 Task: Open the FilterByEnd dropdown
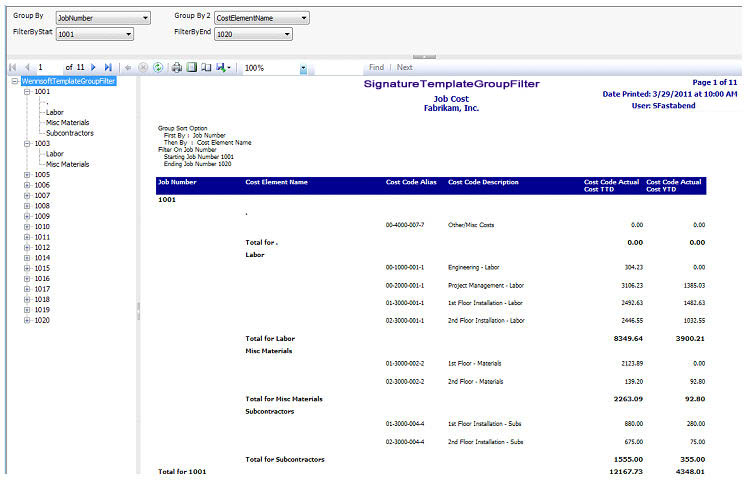tap(287, 34)
